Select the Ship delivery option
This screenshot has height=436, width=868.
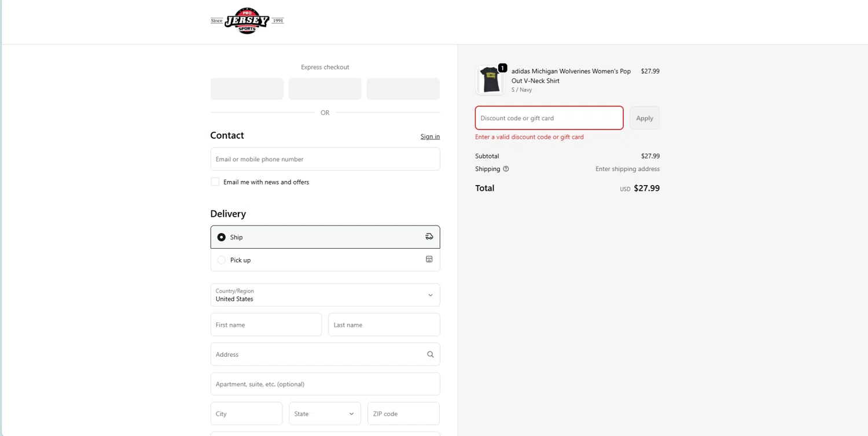coord(325,237)
